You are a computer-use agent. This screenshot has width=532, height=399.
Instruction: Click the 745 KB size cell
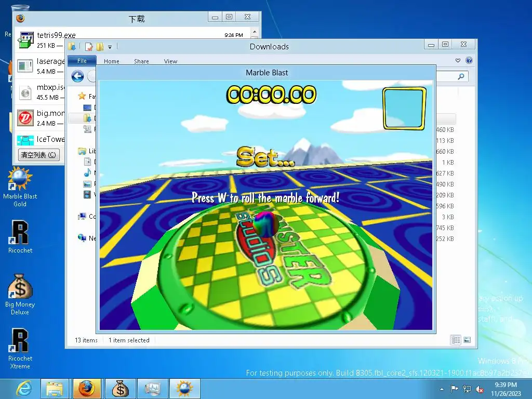(x=445, y=228)
